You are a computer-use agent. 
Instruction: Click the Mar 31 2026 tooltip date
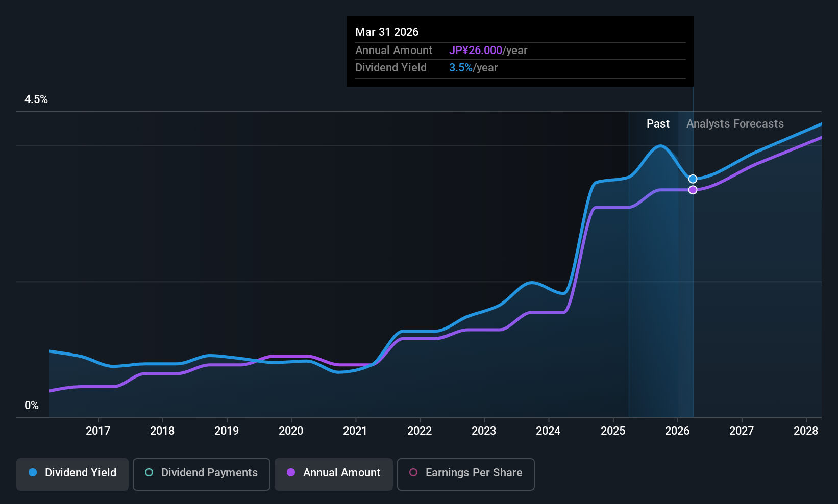pyautogui.click(x=387, y=32)
